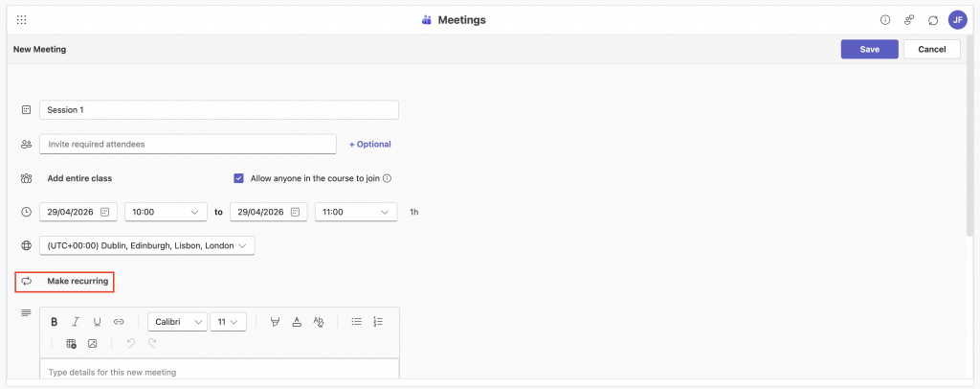Toggle bold formatting in the editor

55,322
